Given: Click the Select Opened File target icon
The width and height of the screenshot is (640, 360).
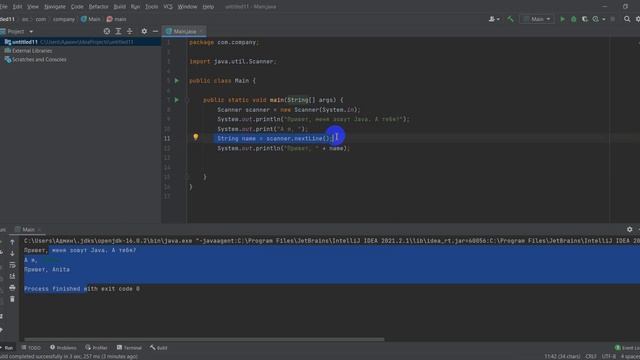Looking at the screenshot, I should [107, 31].
